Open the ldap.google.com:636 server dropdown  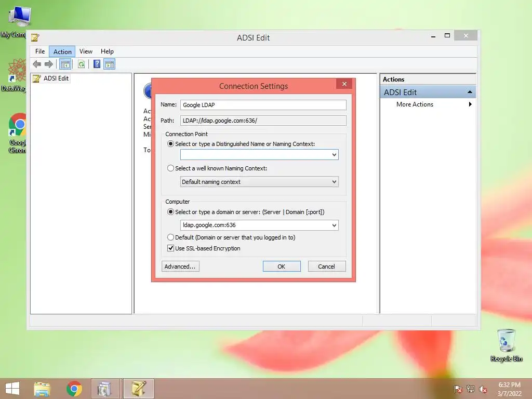click(334, 225)
